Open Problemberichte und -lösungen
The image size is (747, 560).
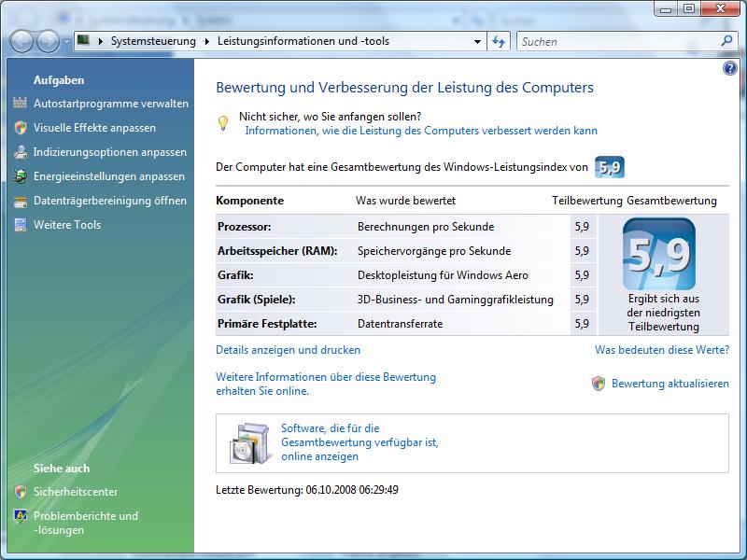86,523
